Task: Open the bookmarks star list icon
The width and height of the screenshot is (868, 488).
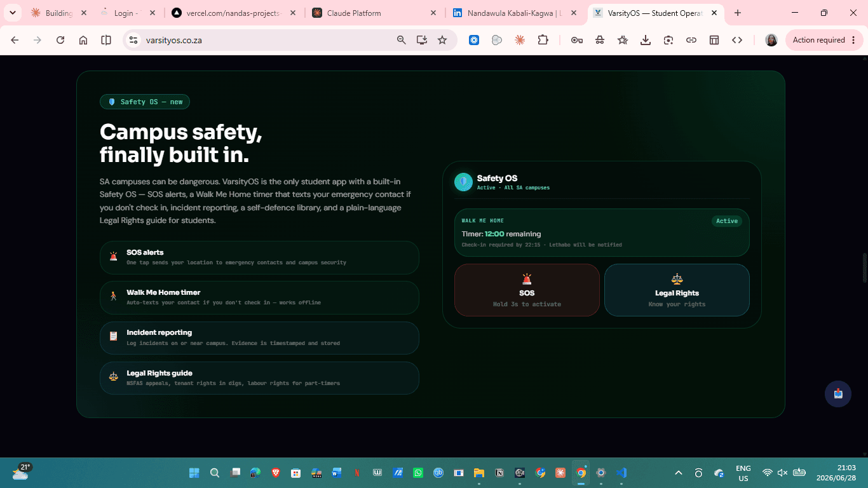Action: [623, 40]
